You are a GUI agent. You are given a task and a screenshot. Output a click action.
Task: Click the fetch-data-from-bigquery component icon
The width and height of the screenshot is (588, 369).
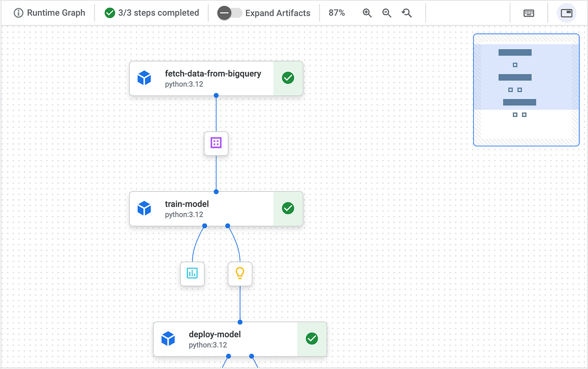point(144,77)
